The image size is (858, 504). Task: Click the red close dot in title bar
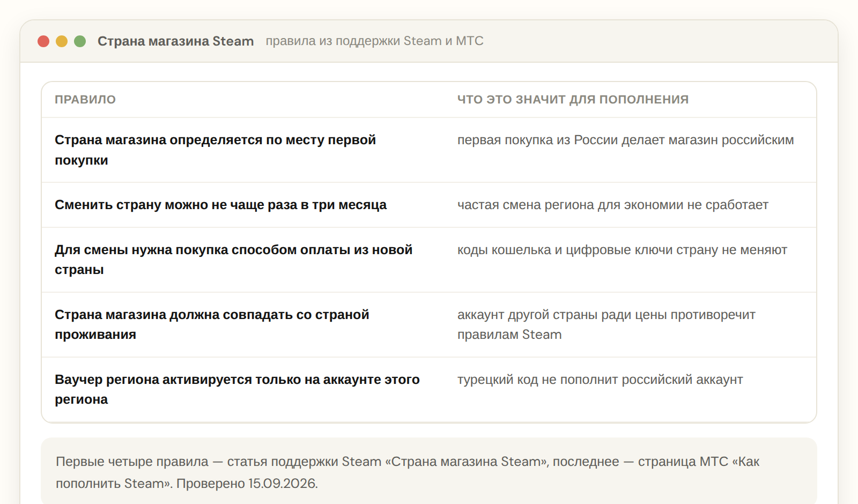43,41
